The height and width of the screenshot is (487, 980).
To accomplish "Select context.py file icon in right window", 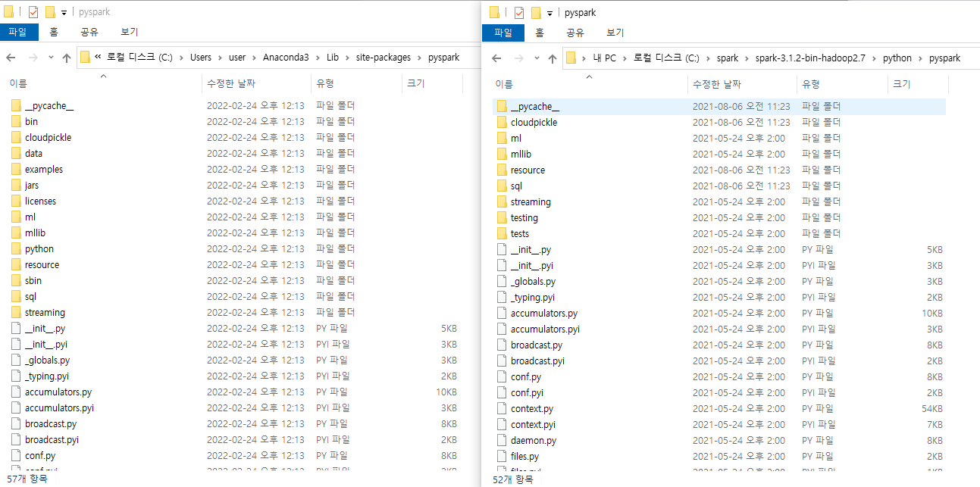I will point(503,408).
